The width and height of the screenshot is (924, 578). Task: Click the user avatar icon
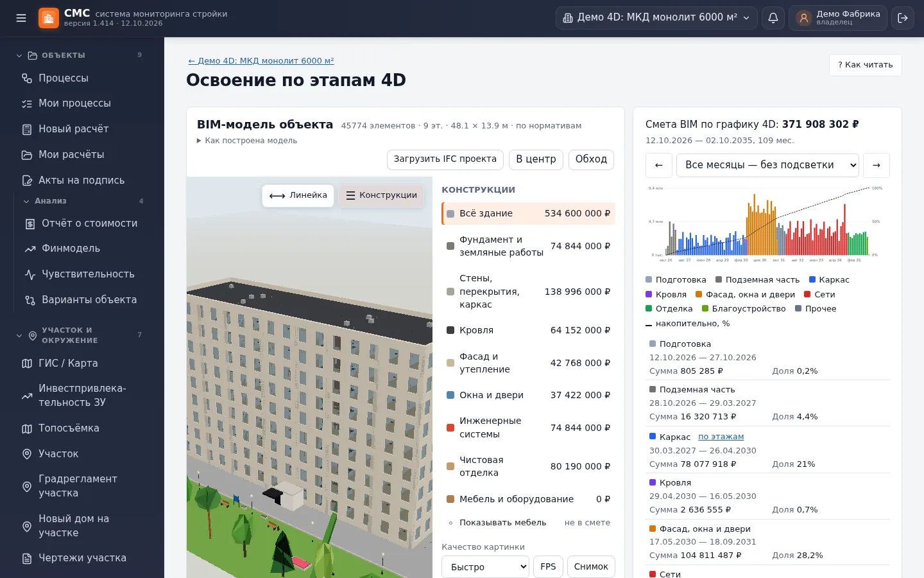click(x=804, y=18)
